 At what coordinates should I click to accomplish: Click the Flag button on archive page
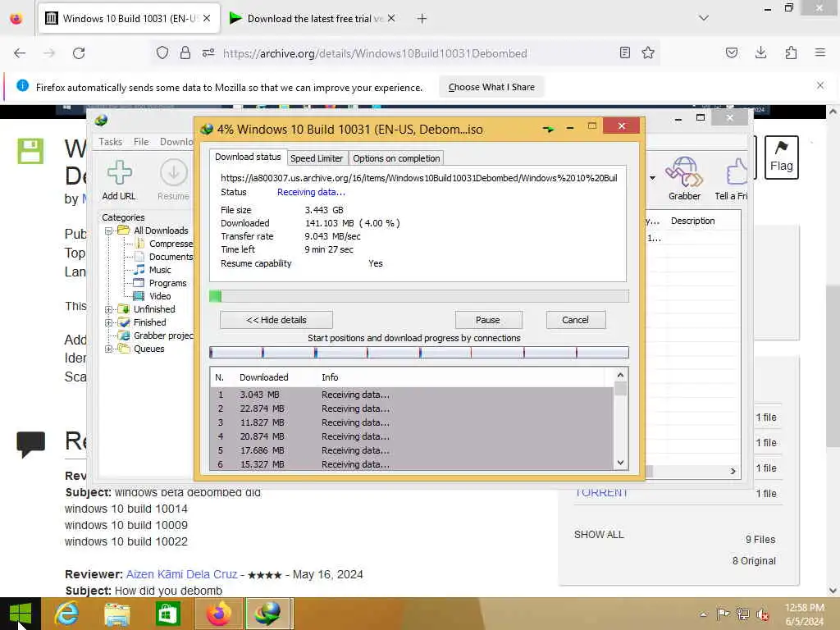(781, 157)
